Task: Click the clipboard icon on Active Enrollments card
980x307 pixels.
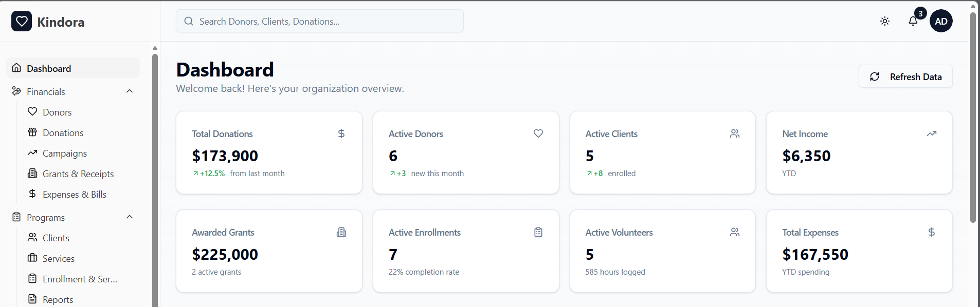Action: click(x=538, y=232)
